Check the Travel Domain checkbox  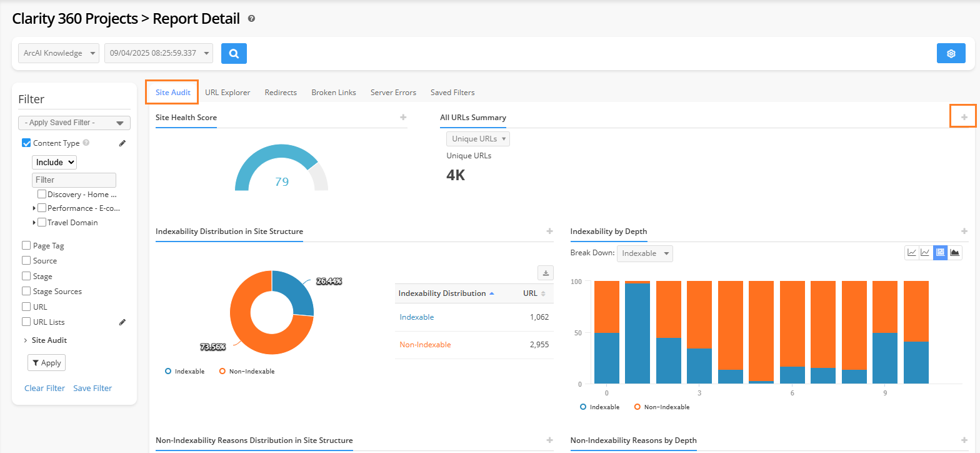pos(42,223)
